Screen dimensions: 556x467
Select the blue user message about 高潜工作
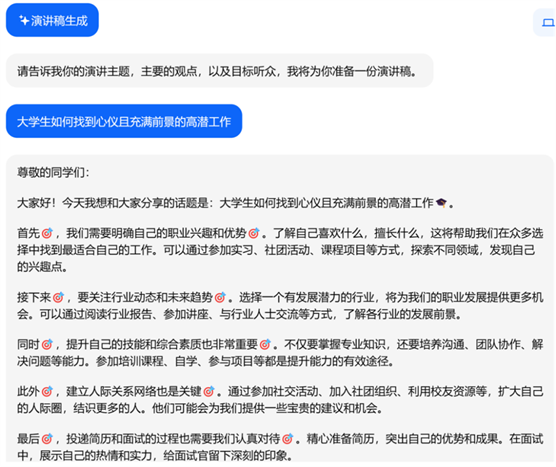124,121
